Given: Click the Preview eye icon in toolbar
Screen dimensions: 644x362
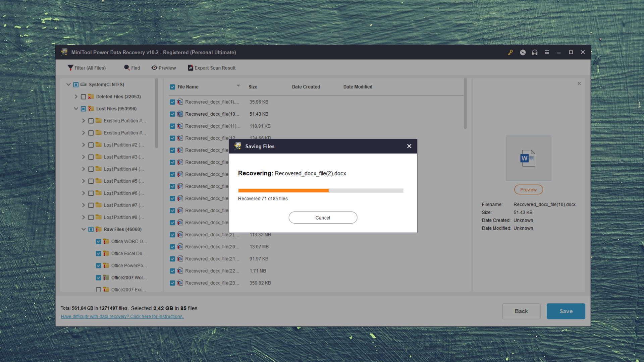Looking at the screenshot, I should coord(154,68).
